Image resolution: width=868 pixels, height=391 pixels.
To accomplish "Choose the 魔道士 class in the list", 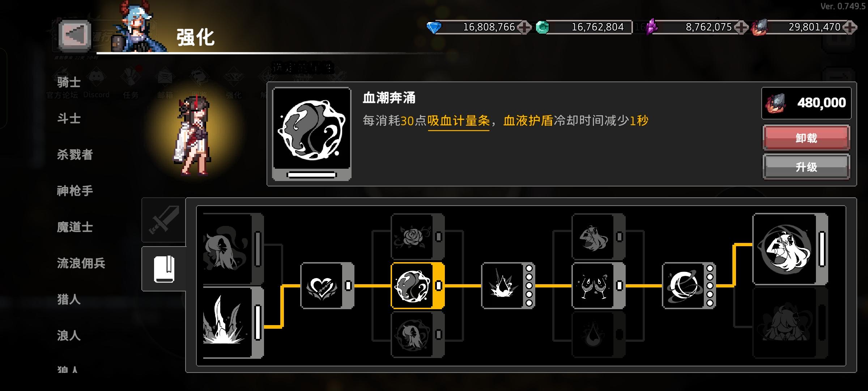I will tap(75, 227).
